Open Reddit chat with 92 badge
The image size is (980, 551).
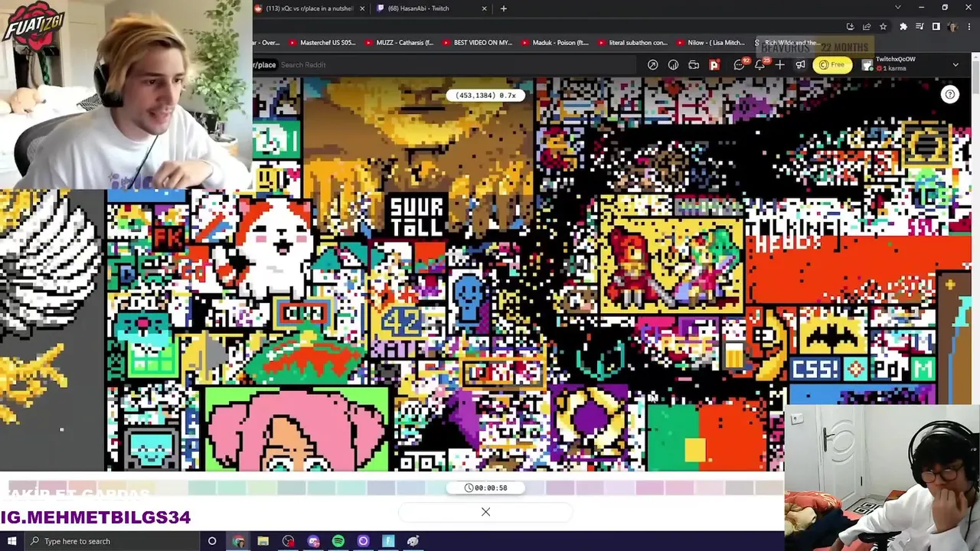tap(740, 65)
